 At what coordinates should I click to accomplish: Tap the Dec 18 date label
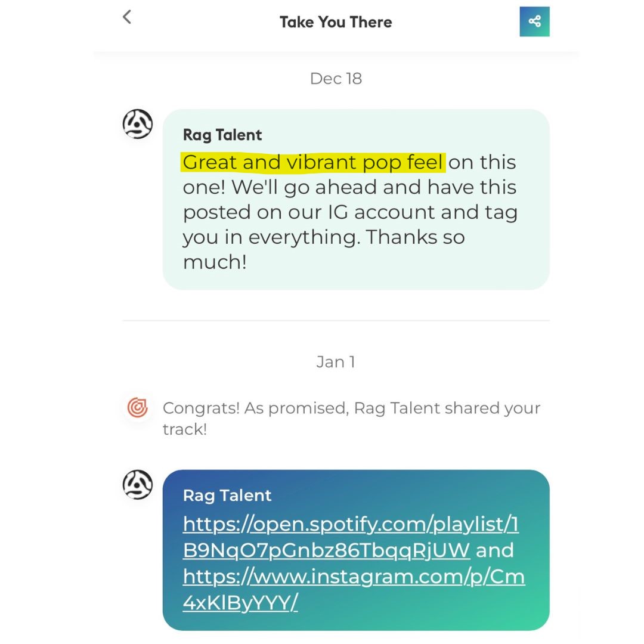tap(336, 79)
